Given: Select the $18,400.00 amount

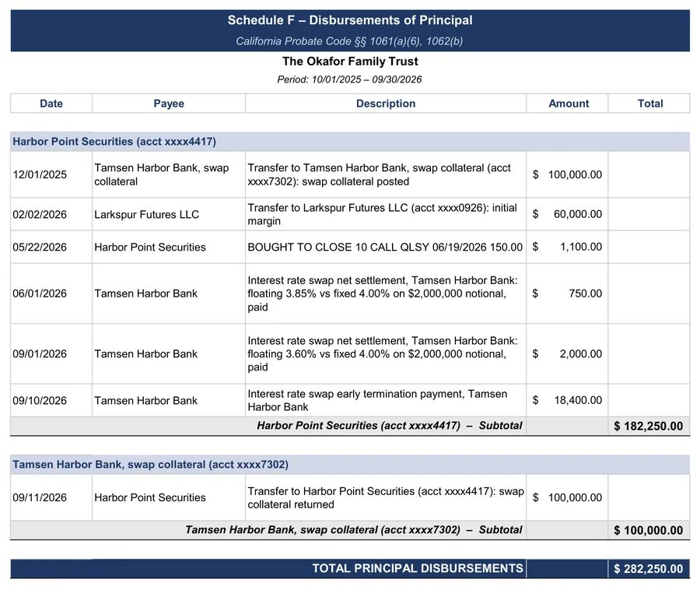Looking at the screenshot, I should point(568,400).
